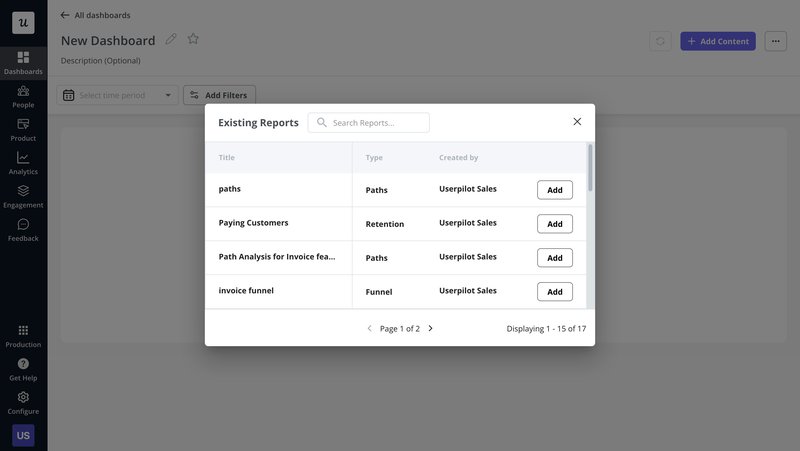The height and width of the screenshot is (451, 800).
Task: Open Product section in sidebar
Action: pyautogui.click(x=23, y=129)
